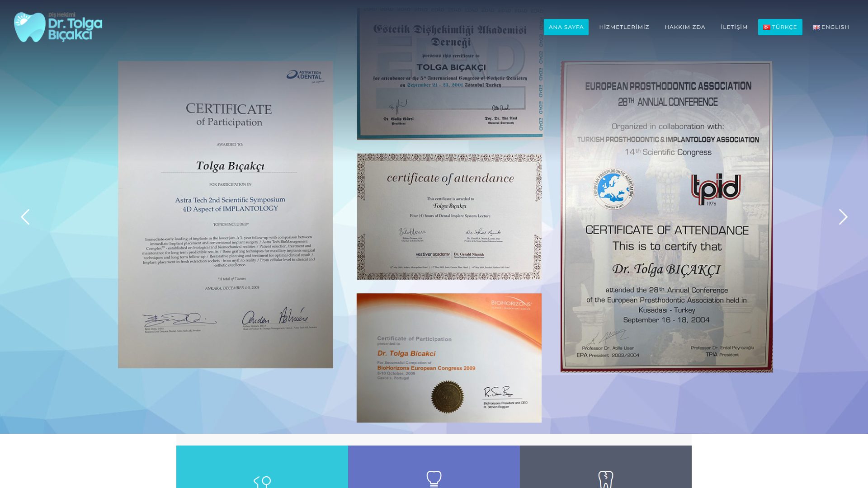View the Estetik Dişhekimliği Akademisi certificate
This screenshot has width=868, height=488.
click(x=450, y=74)
